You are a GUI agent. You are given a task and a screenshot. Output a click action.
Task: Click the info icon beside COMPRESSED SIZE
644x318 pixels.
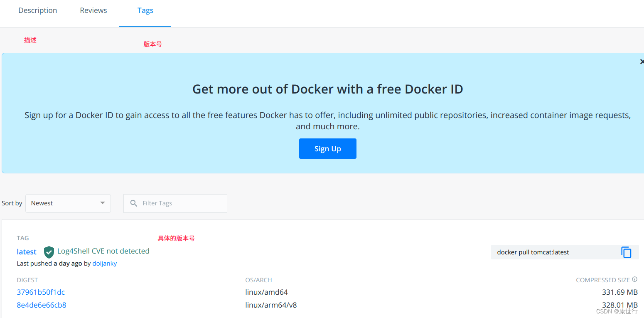(x=635, y=279)
